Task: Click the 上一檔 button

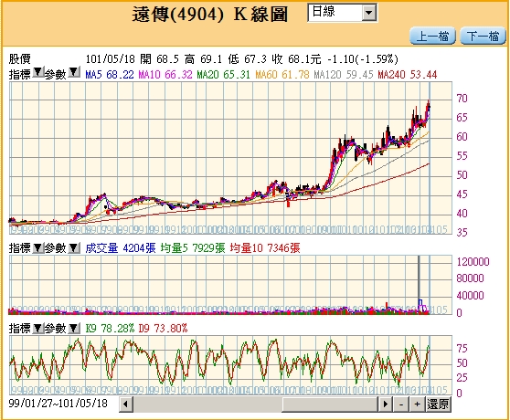Action: point(432,36)
